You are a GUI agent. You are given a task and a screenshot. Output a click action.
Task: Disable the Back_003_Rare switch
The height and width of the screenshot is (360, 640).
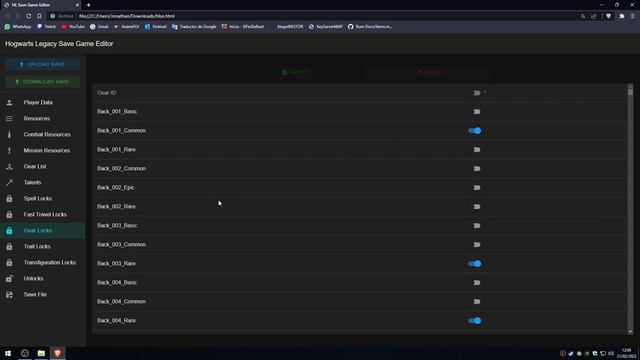pos(475,264)
